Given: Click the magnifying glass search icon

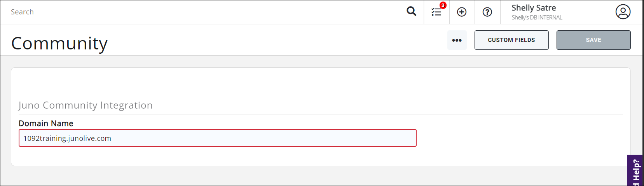Looking at the screenshot, I should click(411, 12).
